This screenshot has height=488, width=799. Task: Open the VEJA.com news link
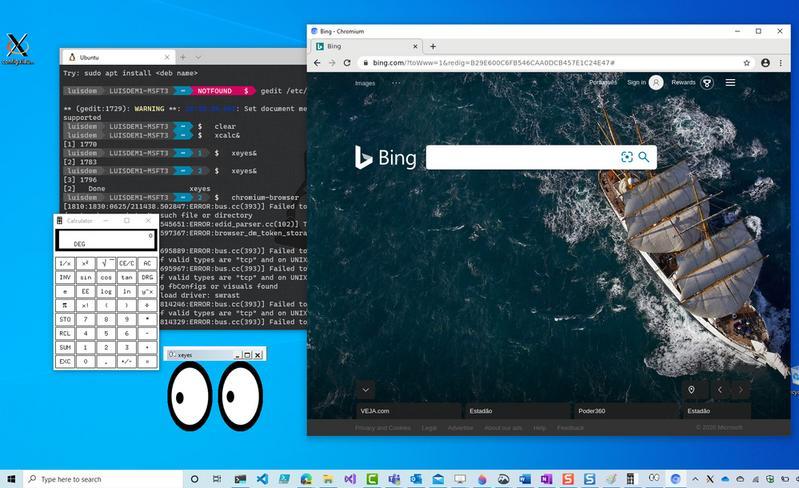coord(375,411)
